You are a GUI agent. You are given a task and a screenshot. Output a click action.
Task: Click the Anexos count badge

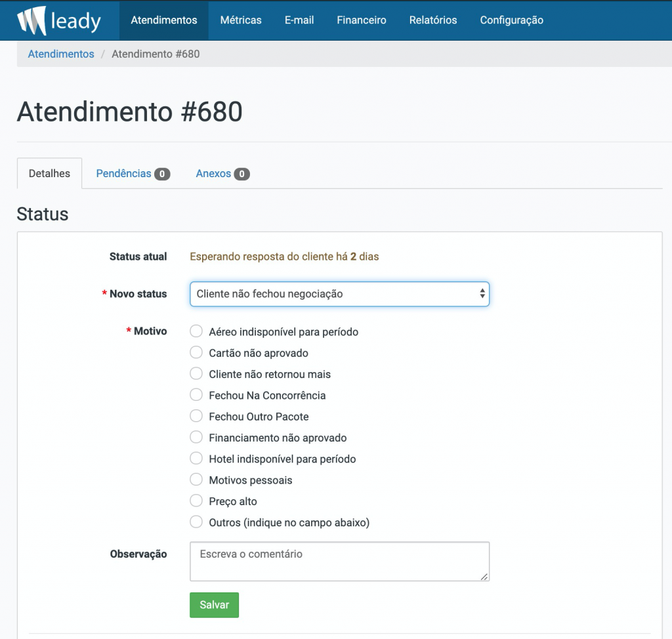pyautogui.click(x=241, y=174)
